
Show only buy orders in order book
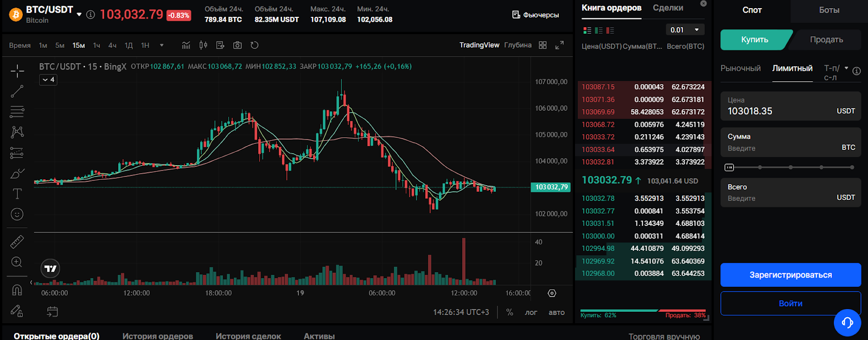point(599,30)
